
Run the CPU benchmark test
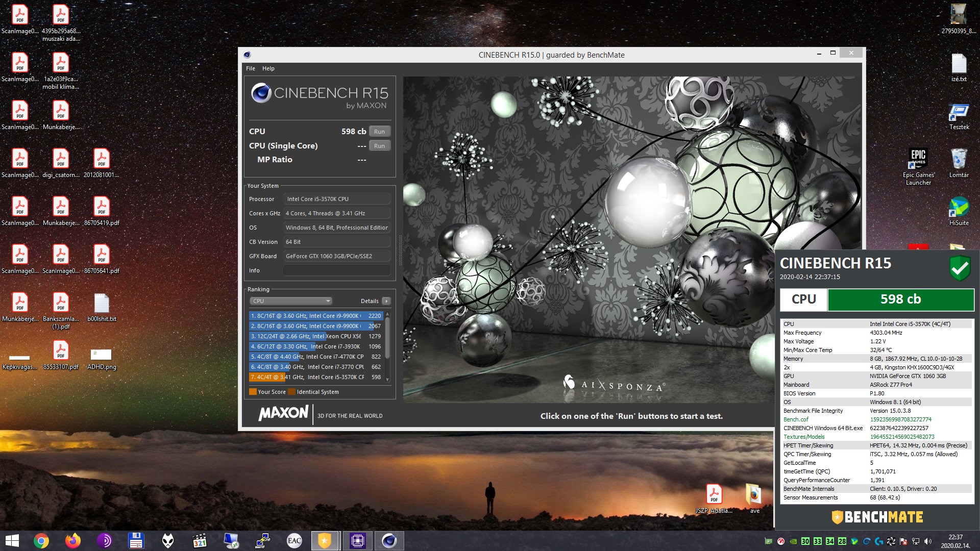(x=379, y=132)
